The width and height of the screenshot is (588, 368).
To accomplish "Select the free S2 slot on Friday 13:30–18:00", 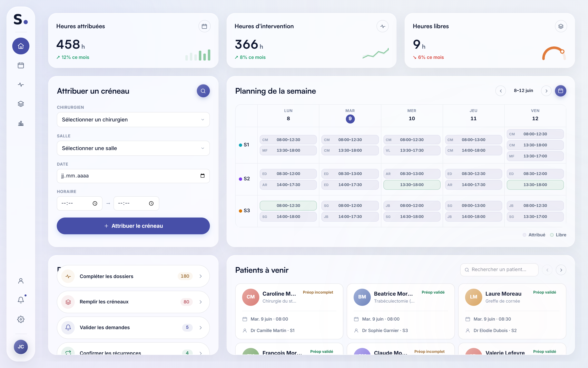I will click(535, 185).
